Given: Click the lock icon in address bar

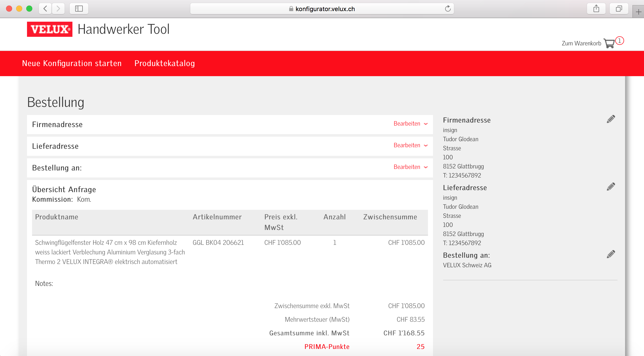Looking at the screenshot, I should click(291, 9).
